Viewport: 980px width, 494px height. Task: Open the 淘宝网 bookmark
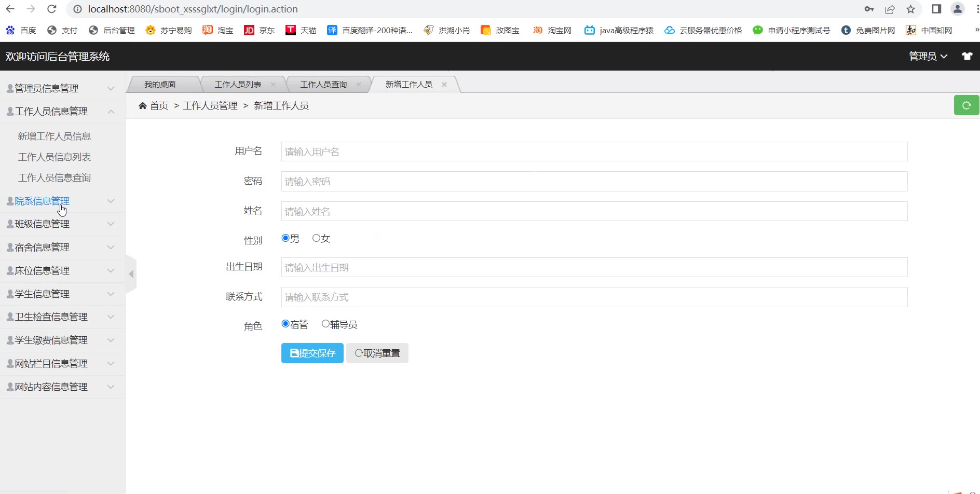click(x=552, y=30)
